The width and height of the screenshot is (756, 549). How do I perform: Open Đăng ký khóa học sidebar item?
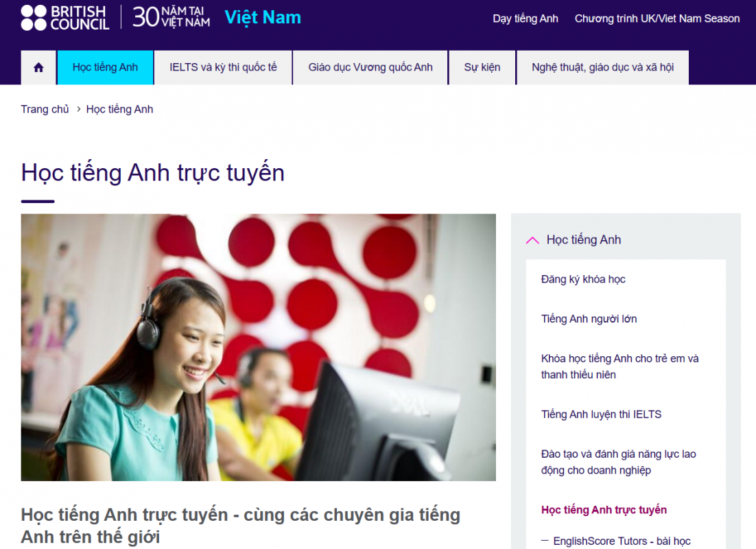coord(583,279)
